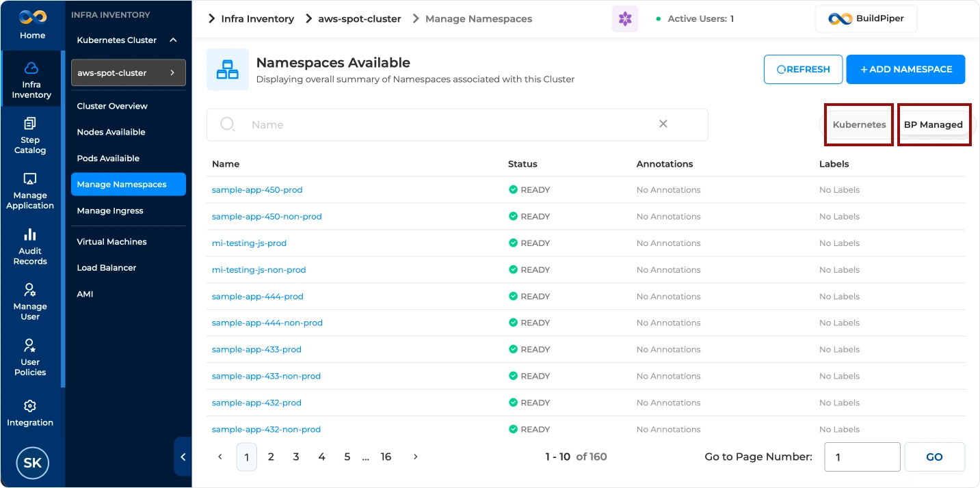Open the sample-app-450-non-prod namespace
This screenshot has height=488, width=980.
[267, 216]
